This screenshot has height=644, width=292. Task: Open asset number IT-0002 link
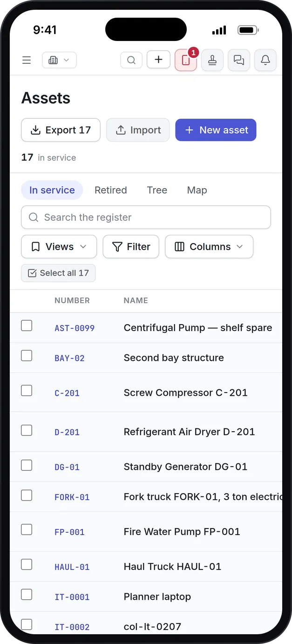72,627
